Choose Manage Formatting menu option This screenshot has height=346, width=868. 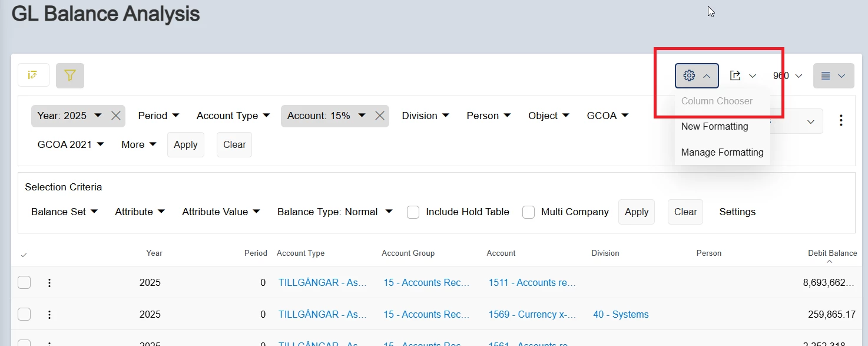(722, 152)
